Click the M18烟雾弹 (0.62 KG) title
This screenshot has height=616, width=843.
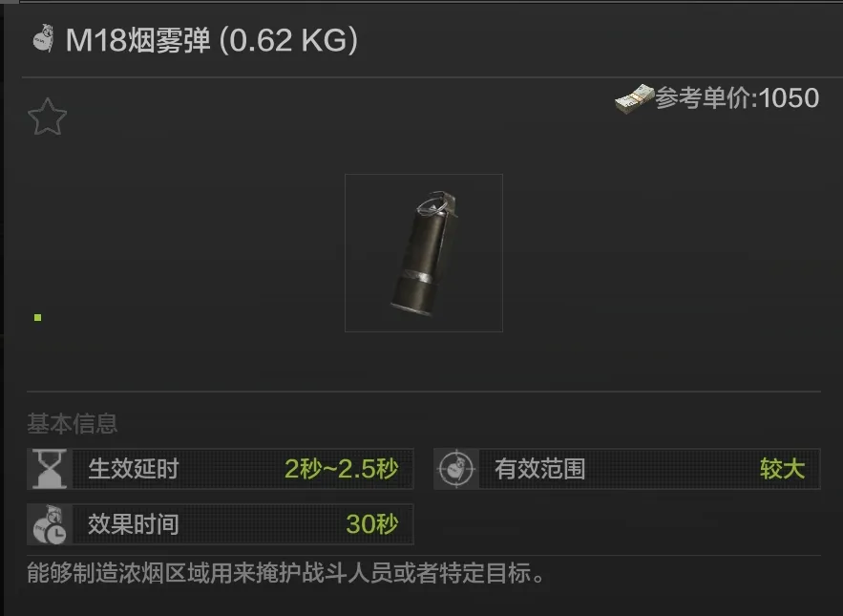(x=211, y=40)
